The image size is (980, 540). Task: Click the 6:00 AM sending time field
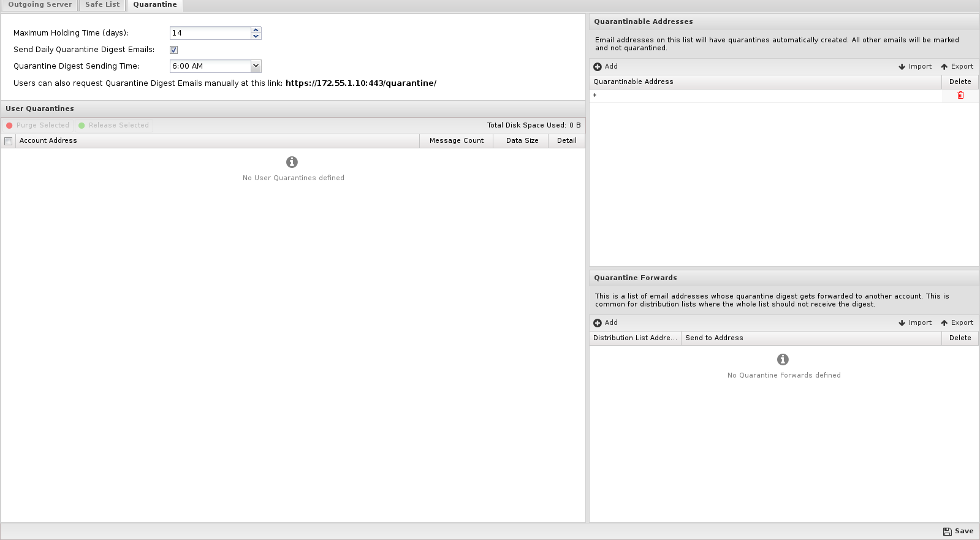[210, 66]
